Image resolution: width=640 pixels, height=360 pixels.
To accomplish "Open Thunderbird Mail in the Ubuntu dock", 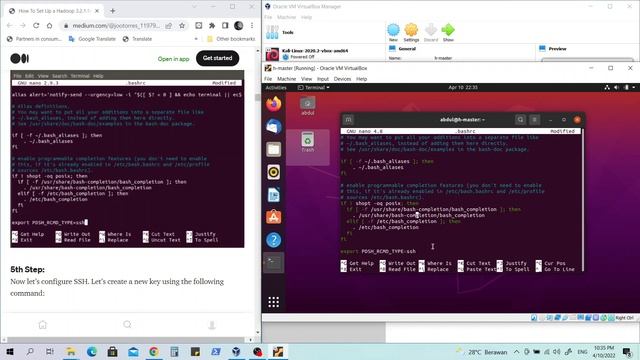I will pos(273,127).
